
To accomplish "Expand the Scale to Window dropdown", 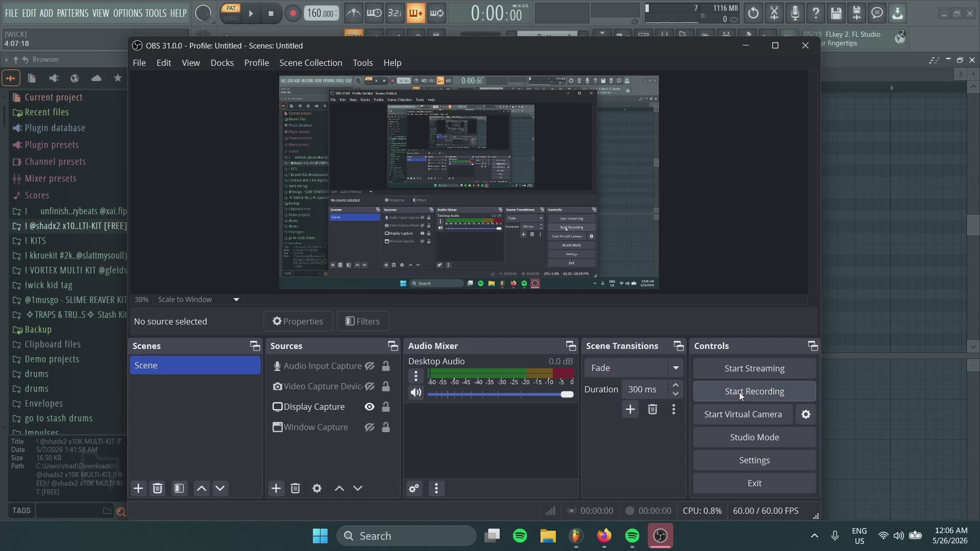I will click(x=236, y=300).
